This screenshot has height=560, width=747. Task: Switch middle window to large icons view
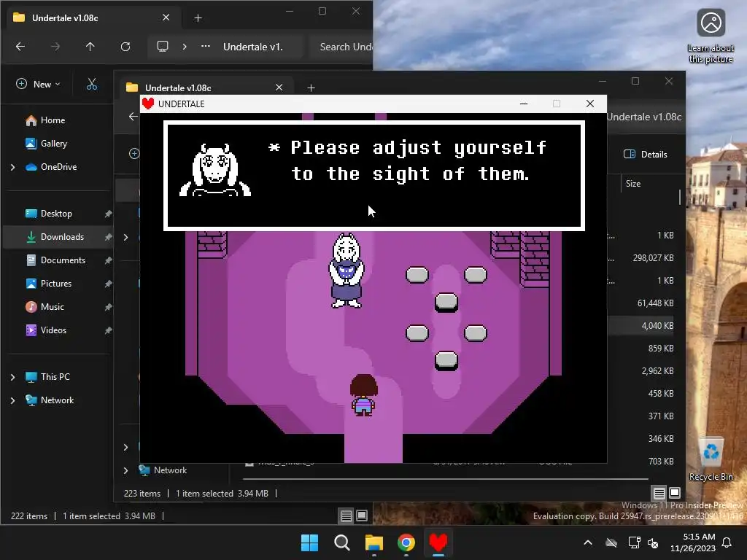pyautogui.click(x=675, y=493)
